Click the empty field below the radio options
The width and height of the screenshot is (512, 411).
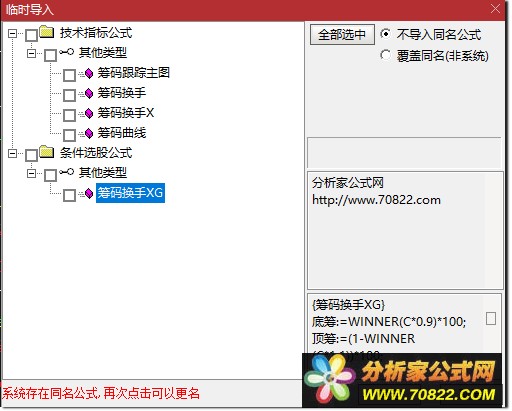(x=404, y=153)
